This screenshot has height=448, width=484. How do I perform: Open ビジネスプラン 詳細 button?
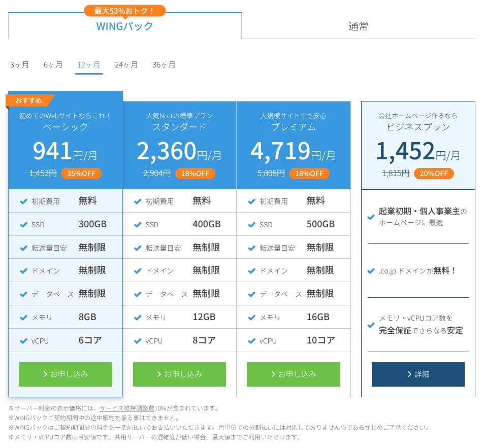point(418,374)
